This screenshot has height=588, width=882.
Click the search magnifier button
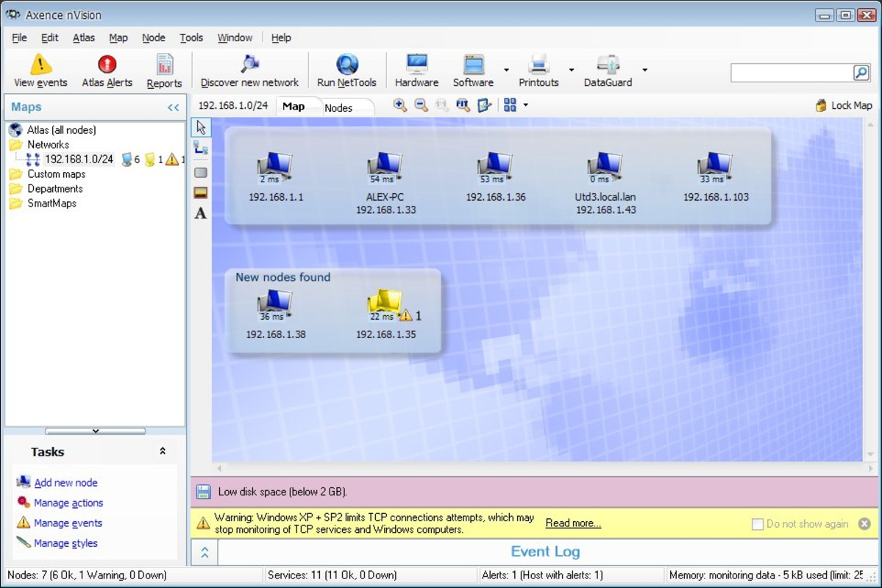[x=861, y=73]
